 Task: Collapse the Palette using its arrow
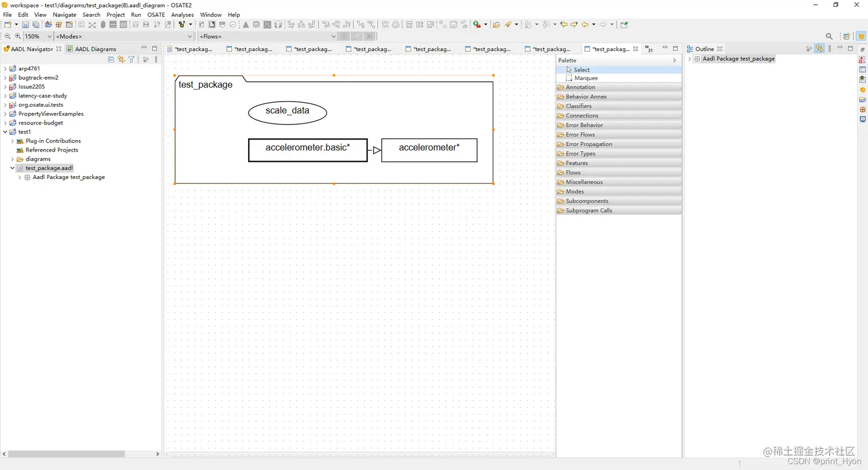coord(675,60)
